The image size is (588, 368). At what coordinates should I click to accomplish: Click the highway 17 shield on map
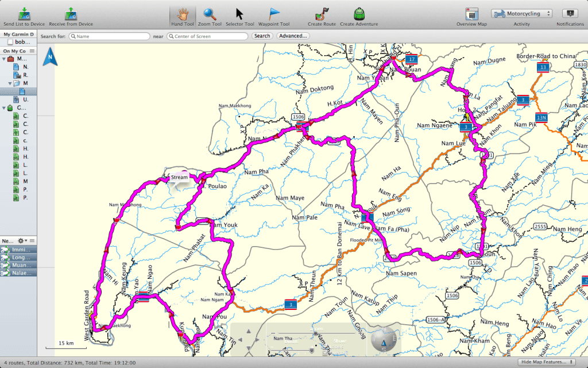point(411,59)
